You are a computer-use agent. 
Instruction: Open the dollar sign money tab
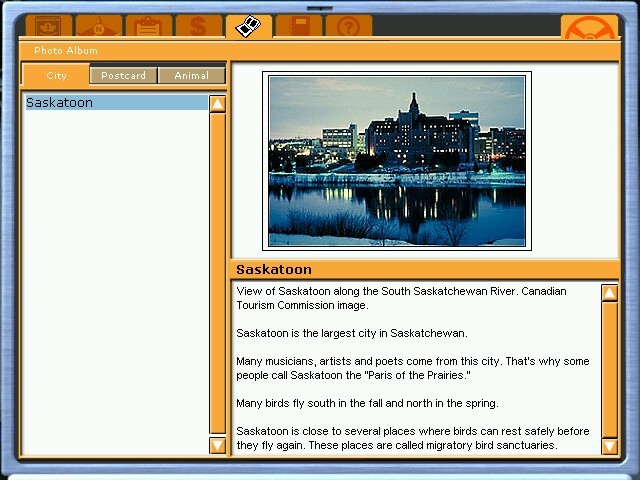tap(198, 26)
